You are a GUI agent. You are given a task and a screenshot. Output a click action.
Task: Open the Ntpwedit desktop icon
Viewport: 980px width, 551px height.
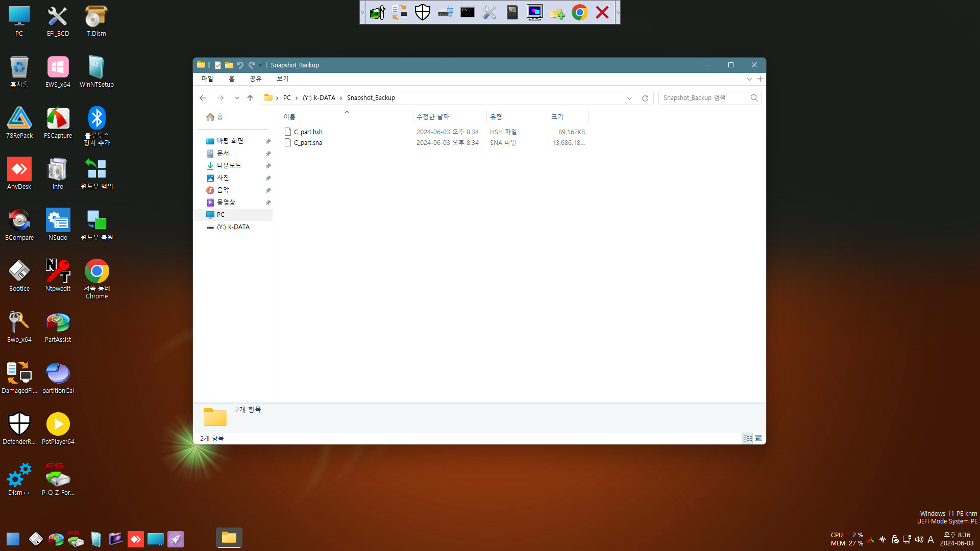[x=58, y=276]
